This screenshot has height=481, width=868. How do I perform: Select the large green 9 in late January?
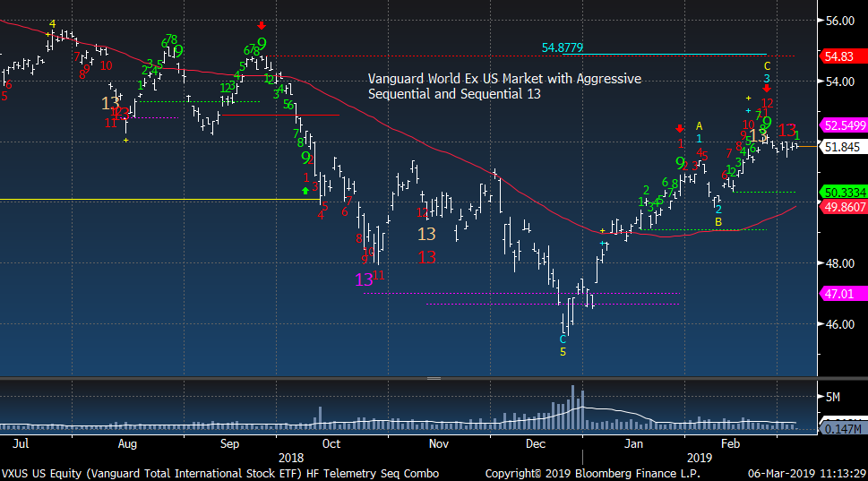[680, 163]
